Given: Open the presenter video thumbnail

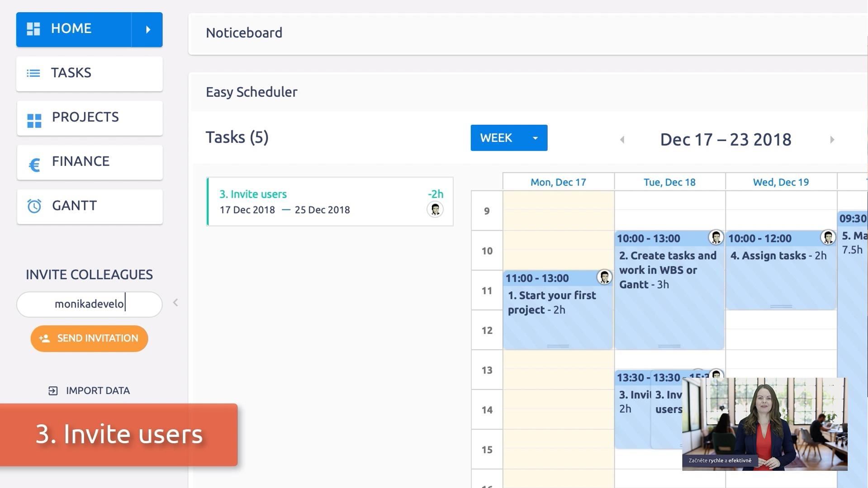Looking at the screenshot, I should pyautogui.click(x=764, y=424).
